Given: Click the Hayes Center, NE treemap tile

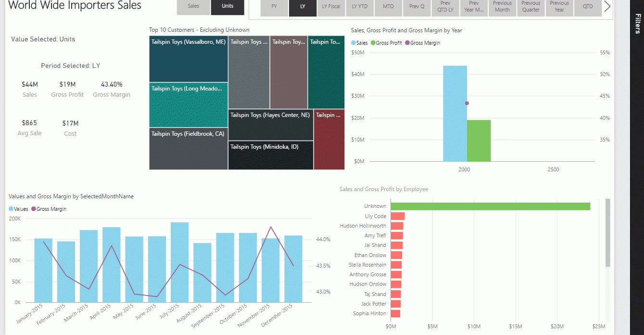Looking at the screenshot, I should point(271,125).
